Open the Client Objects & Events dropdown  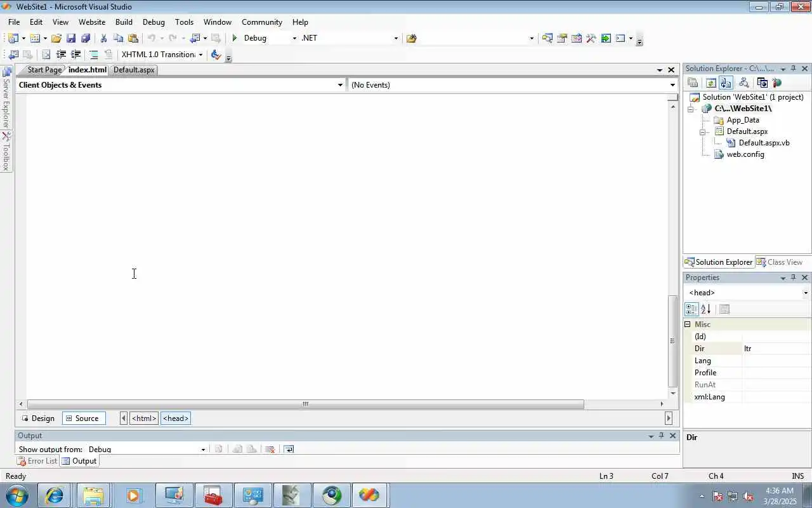click(340, 85)
